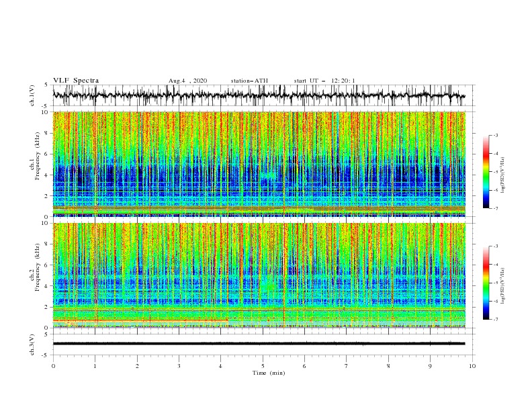Viewport: 532px width, 411px height.
Task: Click the ch.1 color bar legend
Action: tap(486, 171)
